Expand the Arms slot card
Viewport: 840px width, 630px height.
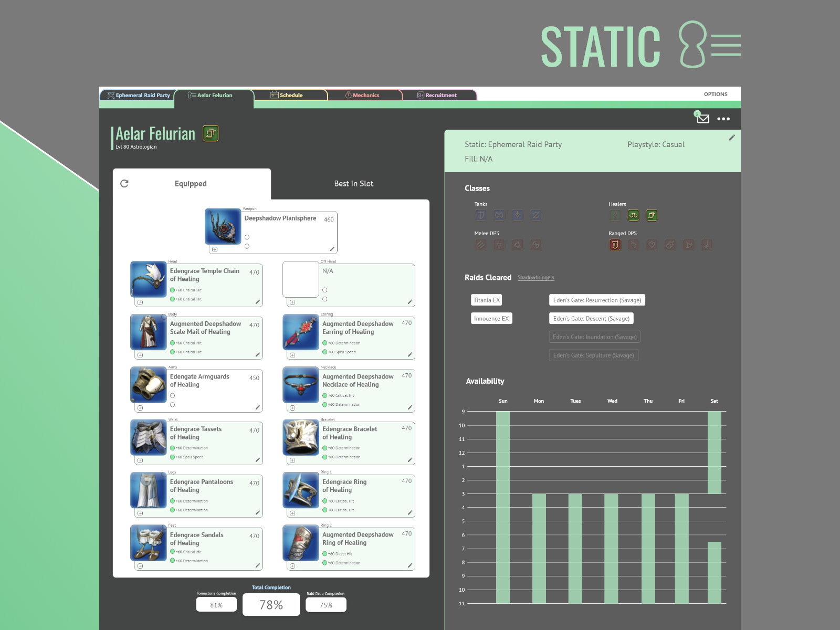click(x=140, y=408)
